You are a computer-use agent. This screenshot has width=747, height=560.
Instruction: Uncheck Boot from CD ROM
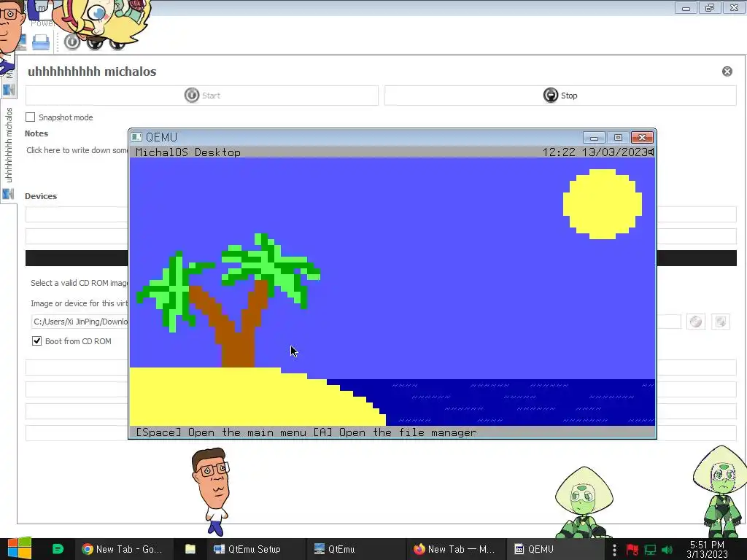coord(36,341)
